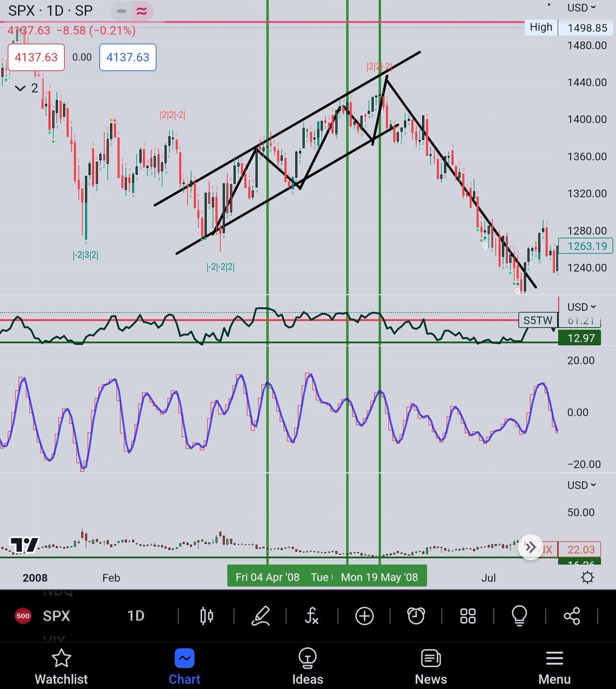Toggle the approximate price mode pill
This screenshot has width=616, height=689.
pyautogui.click(x=142, y=11)
